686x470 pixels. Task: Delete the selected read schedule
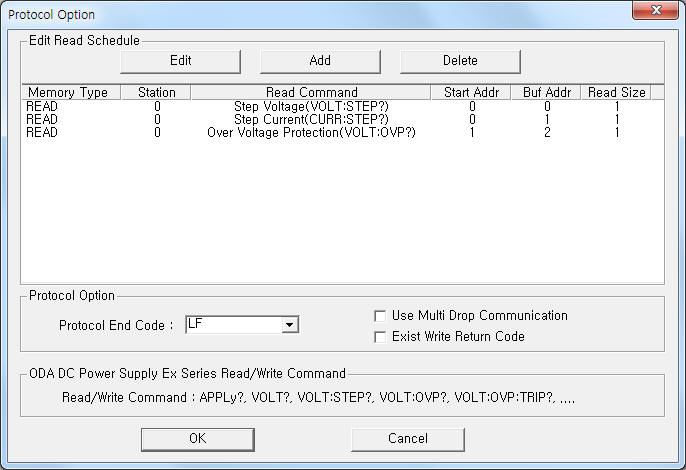tap(460, 61)
